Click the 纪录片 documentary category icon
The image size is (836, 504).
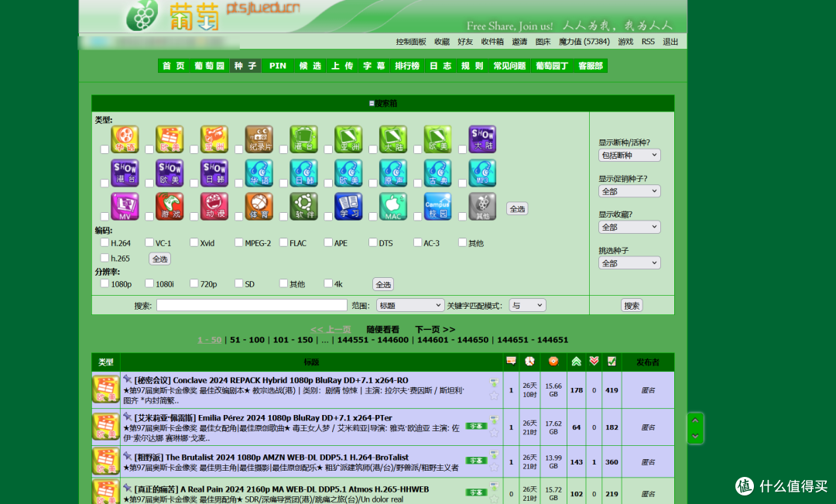click(259, 139)
